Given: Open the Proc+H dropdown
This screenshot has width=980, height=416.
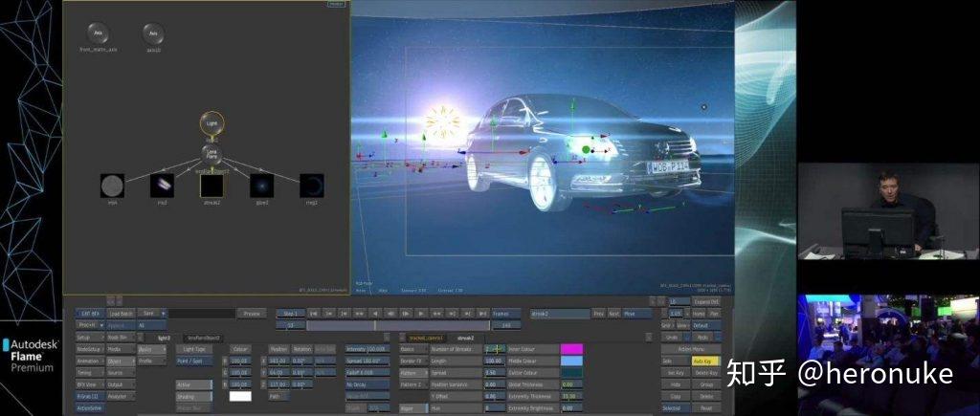Looking at the screenshot, I should [x=90, y=325].
